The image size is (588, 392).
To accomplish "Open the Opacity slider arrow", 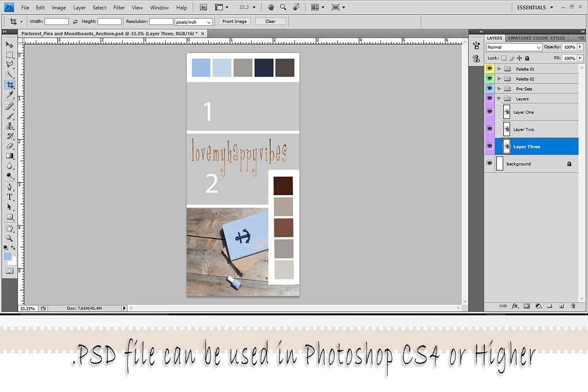I will [580, 47].
